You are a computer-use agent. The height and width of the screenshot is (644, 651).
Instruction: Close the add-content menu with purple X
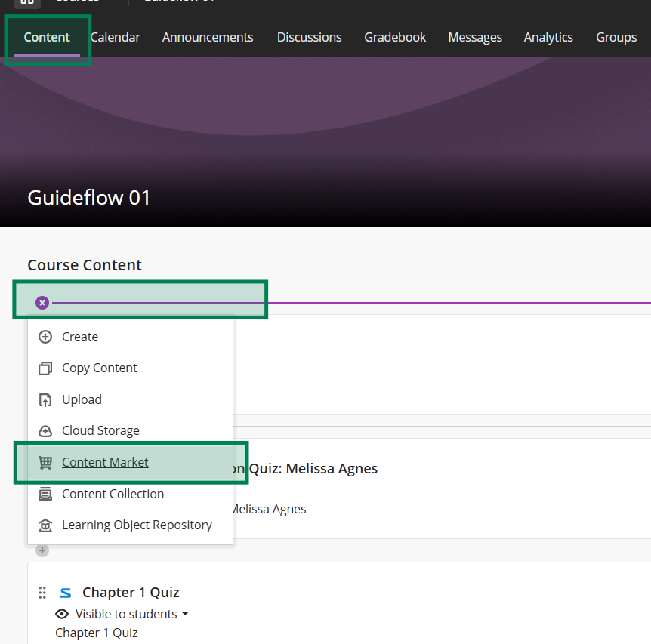pos(42,303)
